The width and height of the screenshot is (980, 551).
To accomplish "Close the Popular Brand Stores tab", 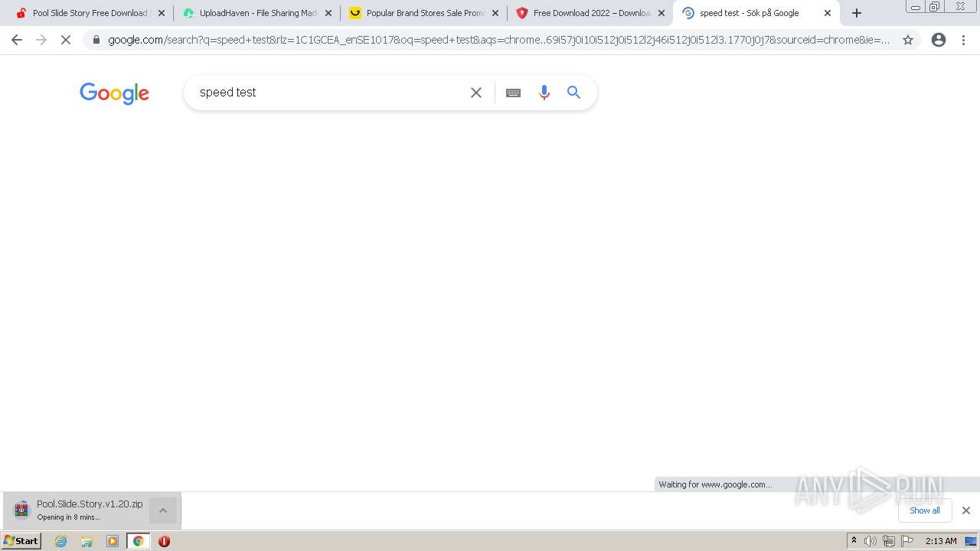I will click(495, 13).
